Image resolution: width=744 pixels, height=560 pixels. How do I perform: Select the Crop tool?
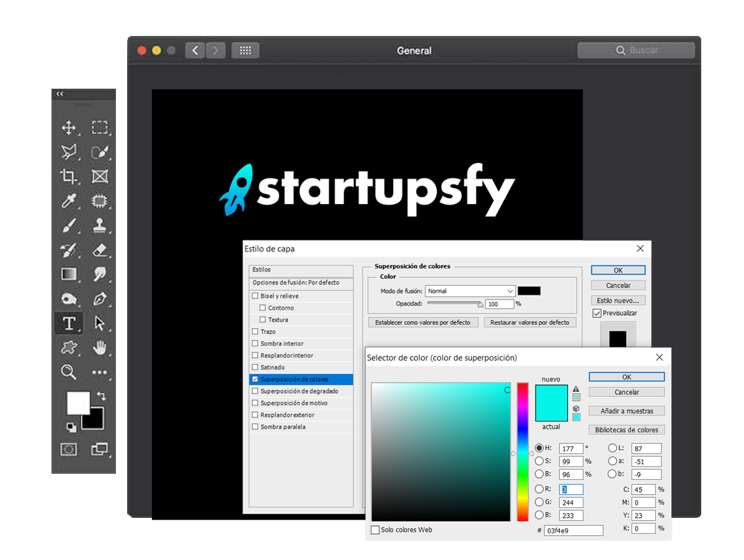pyautogui.click(x=68, y=176)
